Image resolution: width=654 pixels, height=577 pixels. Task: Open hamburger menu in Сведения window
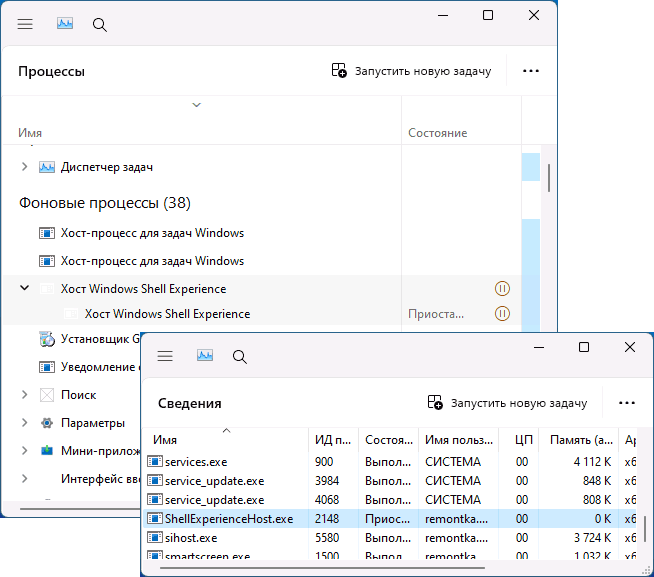(x=165, y=356)
